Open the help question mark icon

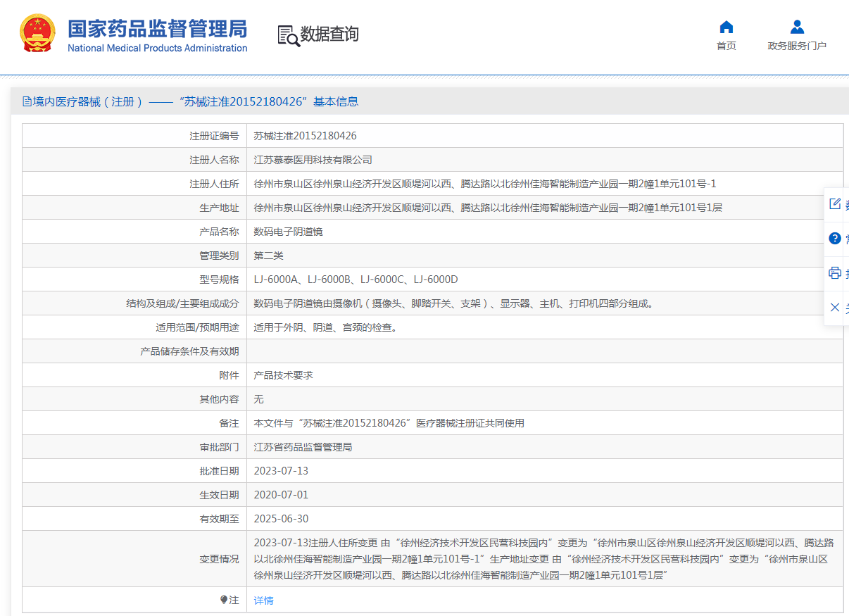835,238
